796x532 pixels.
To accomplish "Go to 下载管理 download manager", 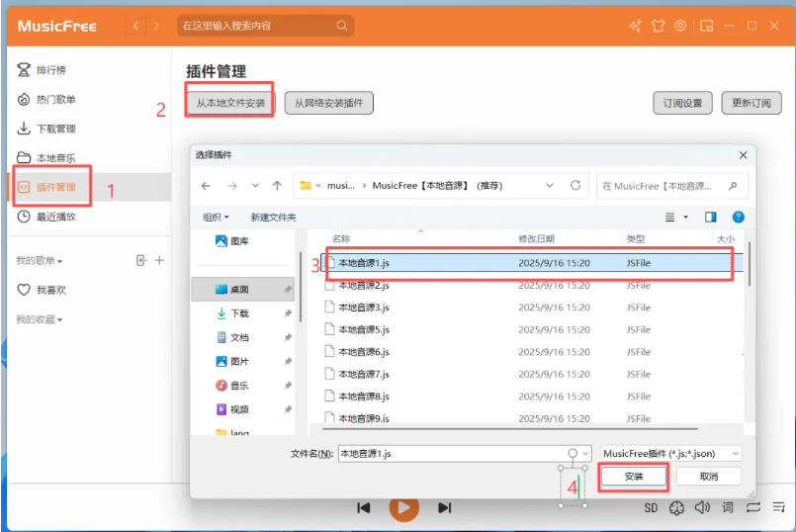I will (46, 129).
